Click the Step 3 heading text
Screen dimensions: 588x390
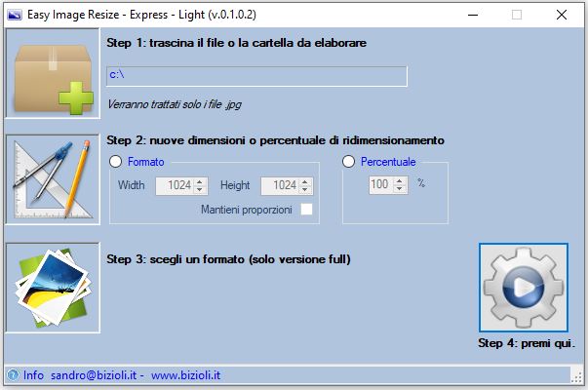(x=229, y=259)
